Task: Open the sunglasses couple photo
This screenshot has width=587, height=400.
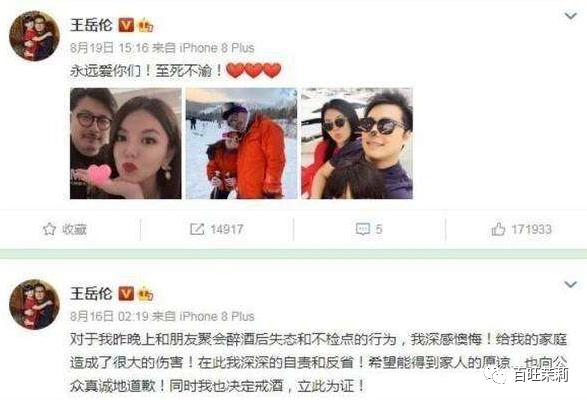Action: (x=357, y=143)
